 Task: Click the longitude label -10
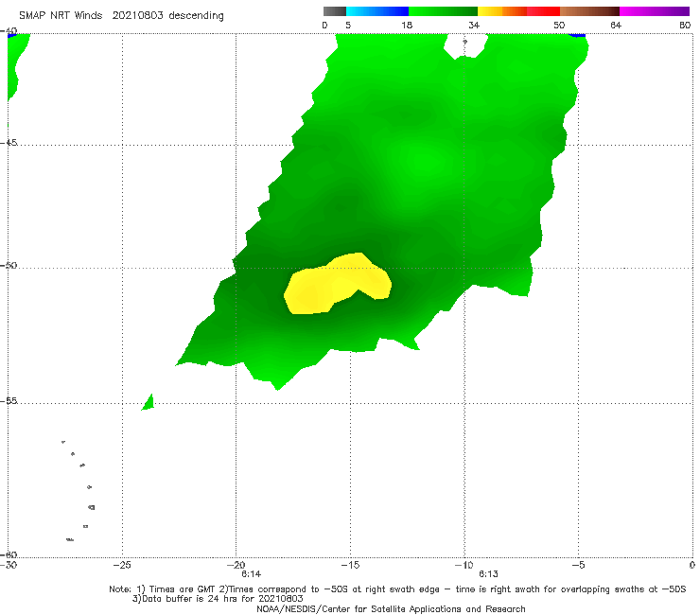tap(464, 565)
